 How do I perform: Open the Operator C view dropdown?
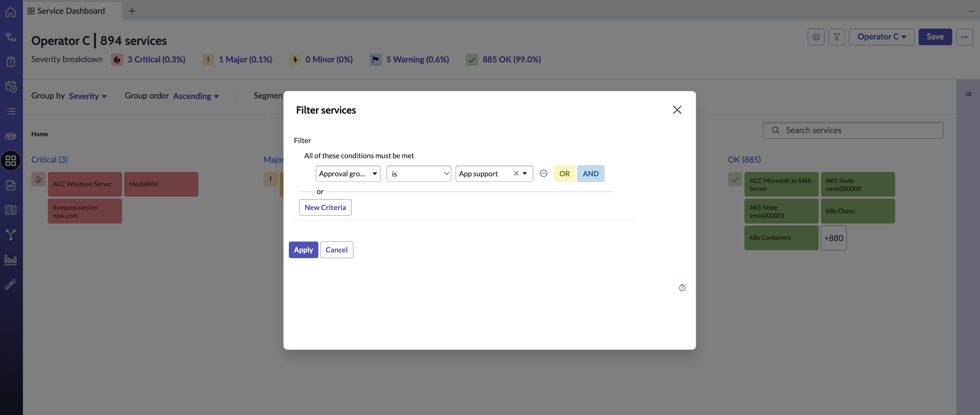point(881,37)
